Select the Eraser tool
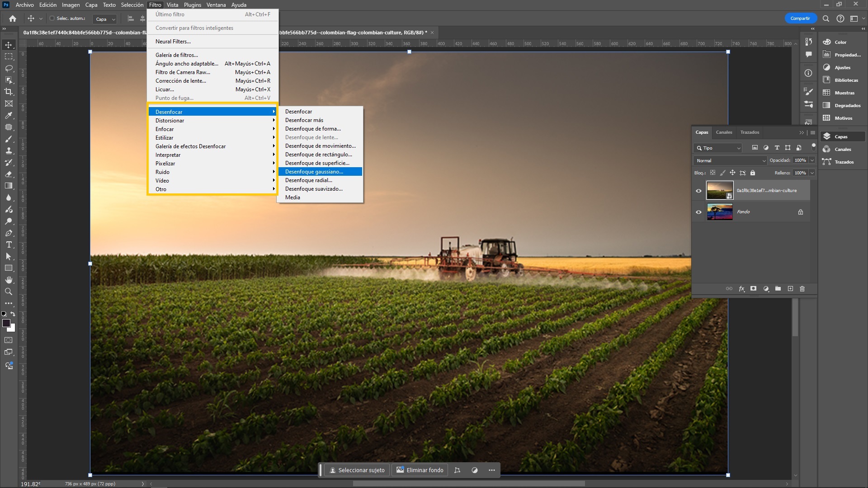 (x=9, y=174)
